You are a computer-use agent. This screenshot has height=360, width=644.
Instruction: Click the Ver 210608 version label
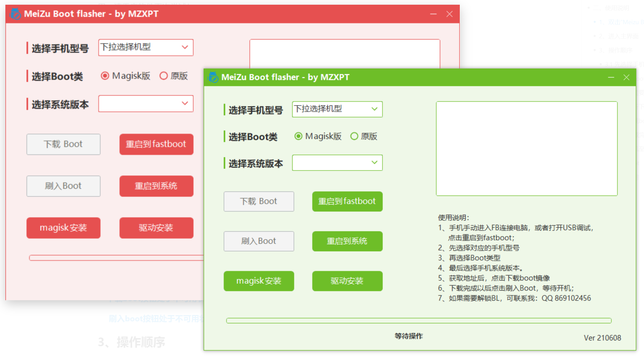coord(602,338)
